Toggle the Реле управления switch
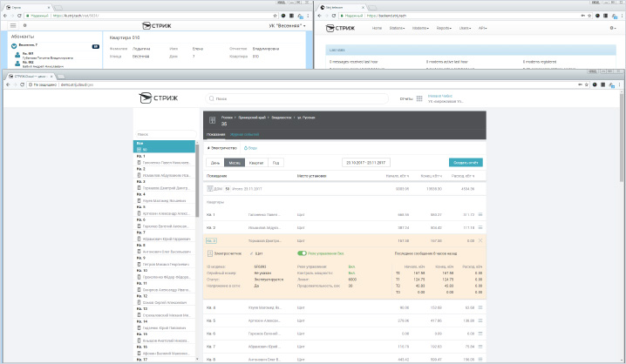626x364 pixels. pos(302,253)
